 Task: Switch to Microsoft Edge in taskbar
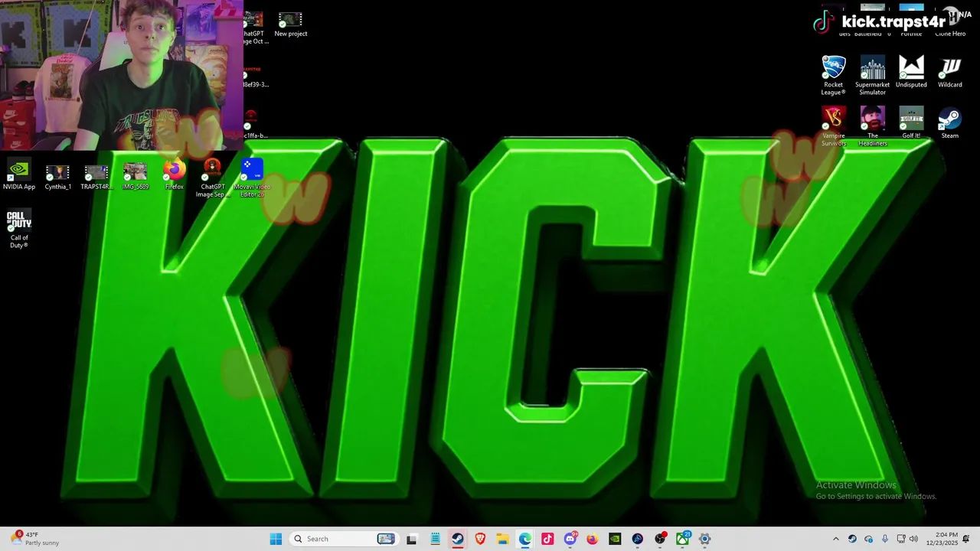click(525, 539)
